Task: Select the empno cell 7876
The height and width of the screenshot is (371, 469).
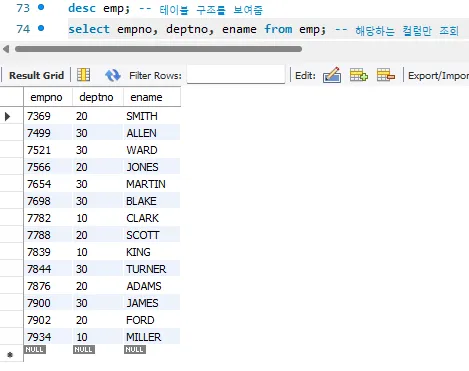Action: click(x=48, y=286)
